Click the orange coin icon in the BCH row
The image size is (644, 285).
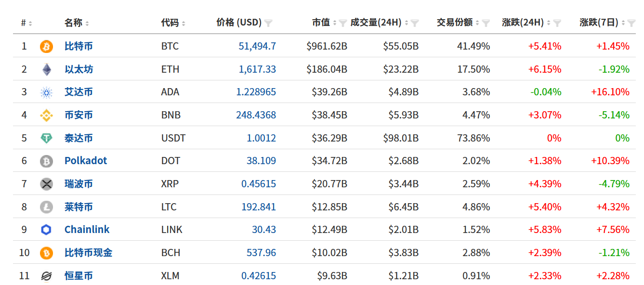coord(46,253)
